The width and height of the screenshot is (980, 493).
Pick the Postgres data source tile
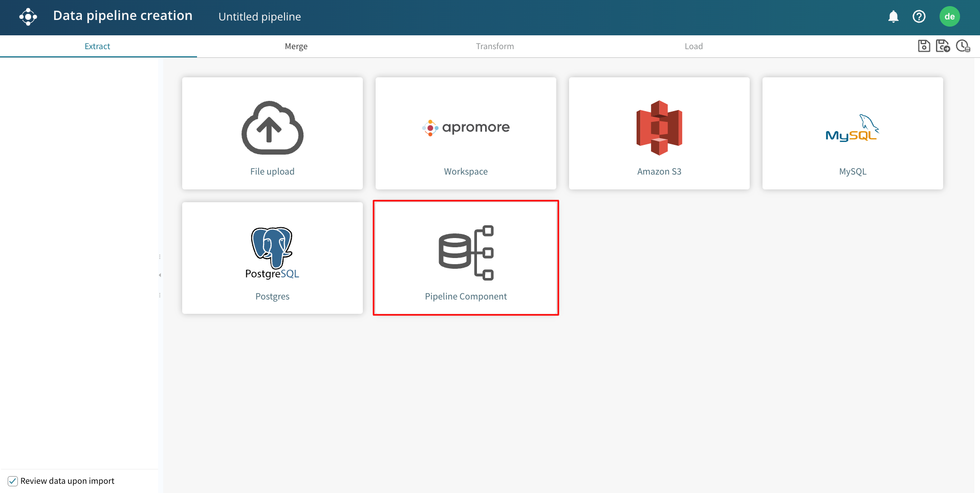tap(272, 258)
